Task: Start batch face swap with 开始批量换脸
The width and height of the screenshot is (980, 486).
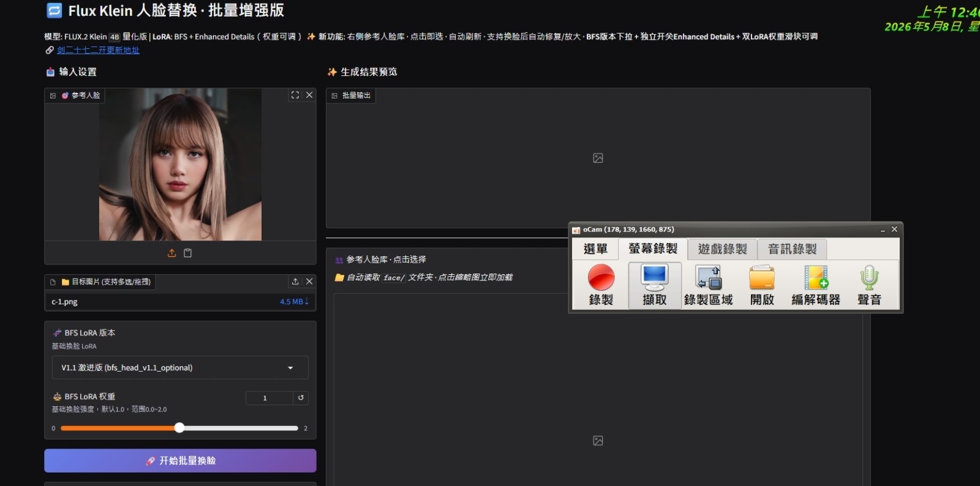Action: coord(180,461)
